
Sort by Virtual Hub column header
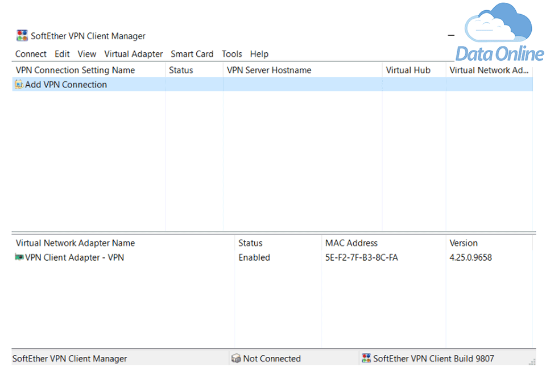point(414,70)
